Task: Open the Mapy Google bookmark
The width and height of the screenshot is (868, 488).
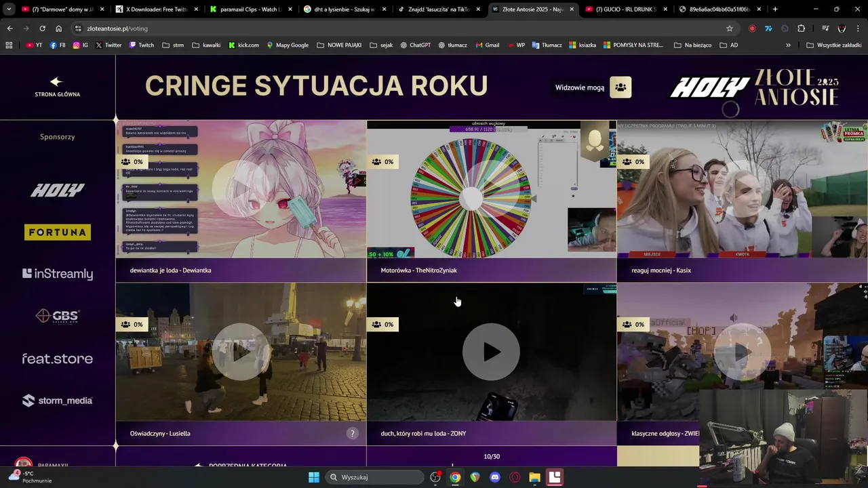Action: (288, 45)
